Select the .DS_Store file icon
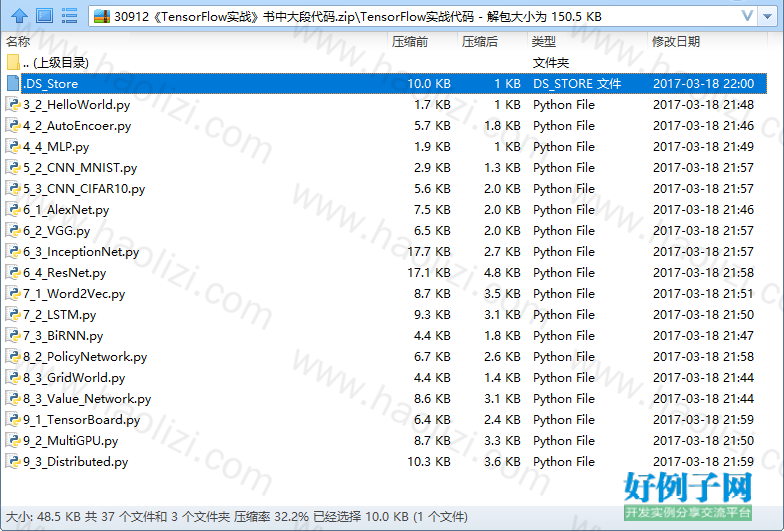784x531 pixels. (13, 84)
